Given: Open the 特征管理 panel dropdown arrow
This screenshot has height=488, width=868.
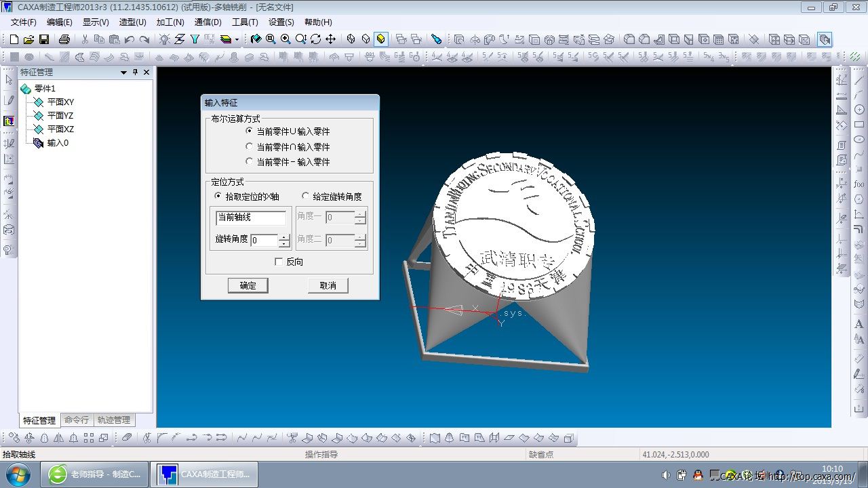Looking at the screenshot, I should click(124, 73).
